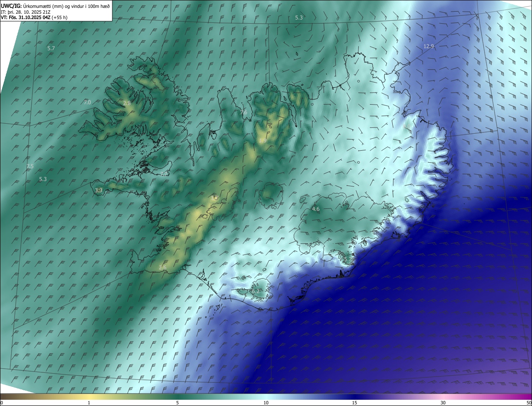Click the colorbar tick label '10'
Viewport: 532px width, 406px height.
[266, 403]
